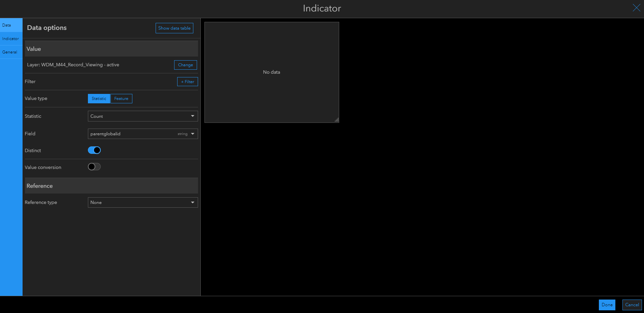Screen dimensions: 644x313
Task: Open the Statistic dropdown showing Count
Action: (x=143, y=116)
